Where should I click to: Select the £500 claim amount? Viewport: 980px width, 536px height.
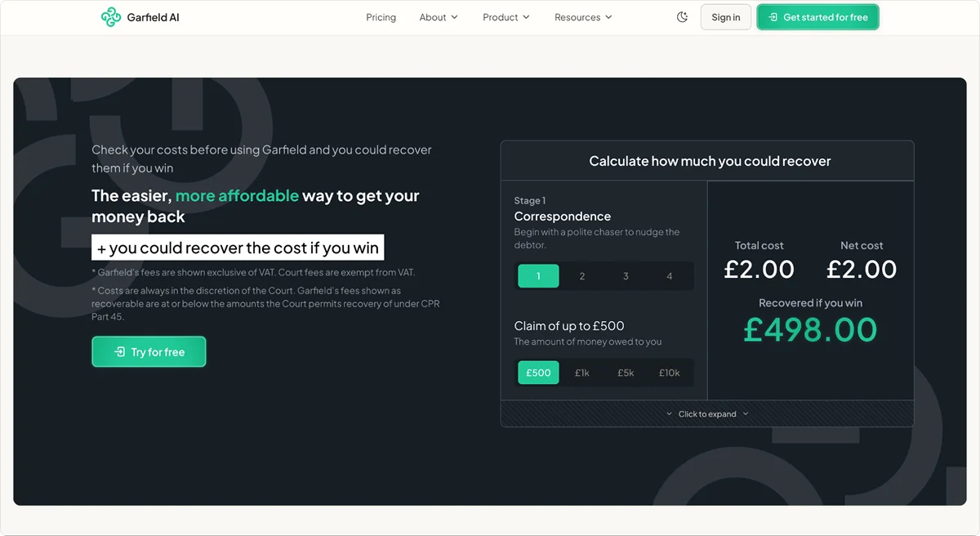coord(538,373)
